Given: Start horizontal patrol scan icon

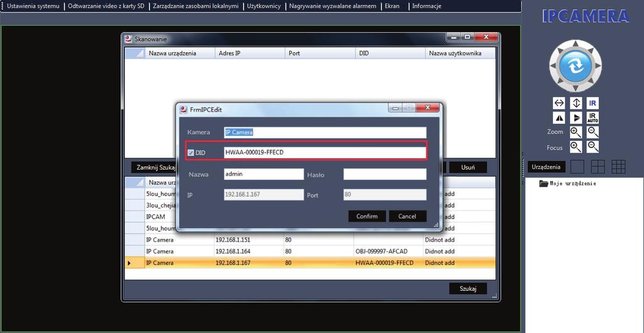Looking at the screenshot, I should [x=559, y=103].
